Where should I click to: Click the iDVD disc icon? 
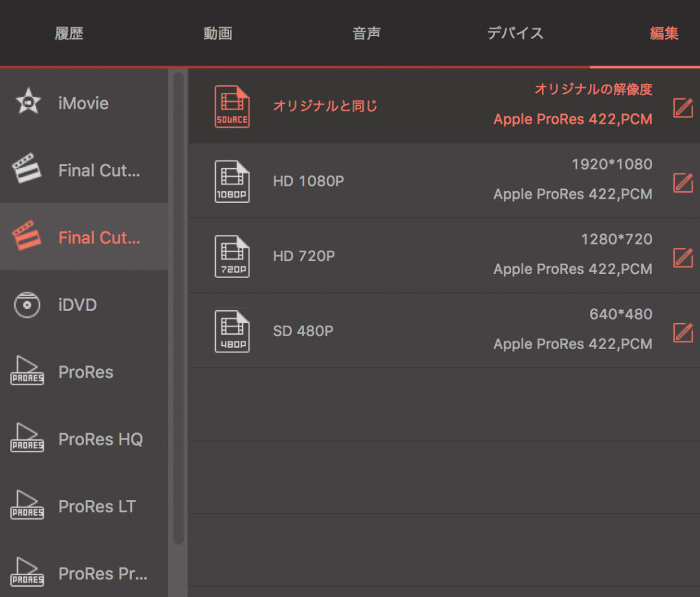27,305
